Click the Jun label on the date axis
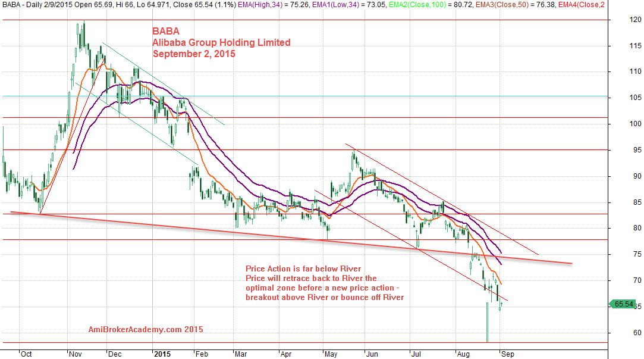644x359 pixels. (372, 354)
